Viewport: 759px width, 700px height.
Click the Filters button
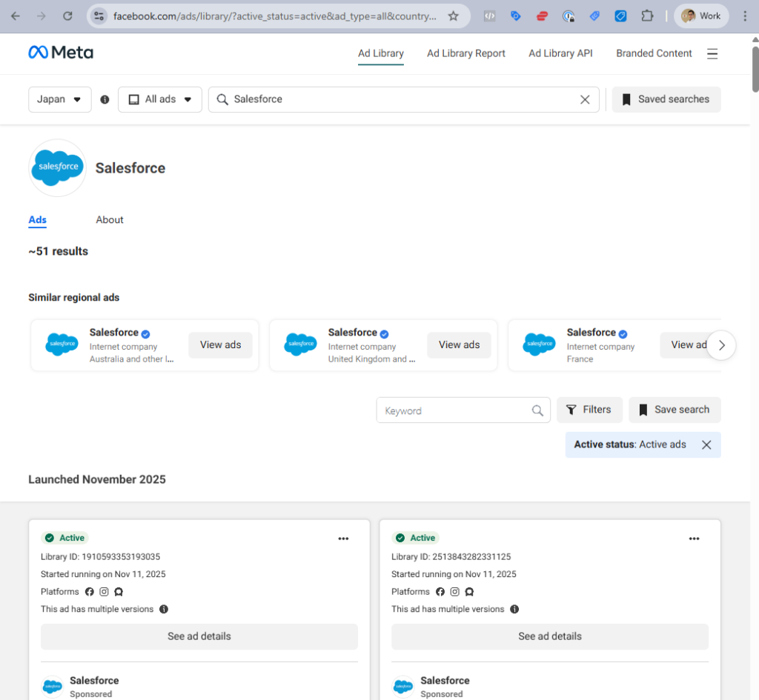click(589, 410)
